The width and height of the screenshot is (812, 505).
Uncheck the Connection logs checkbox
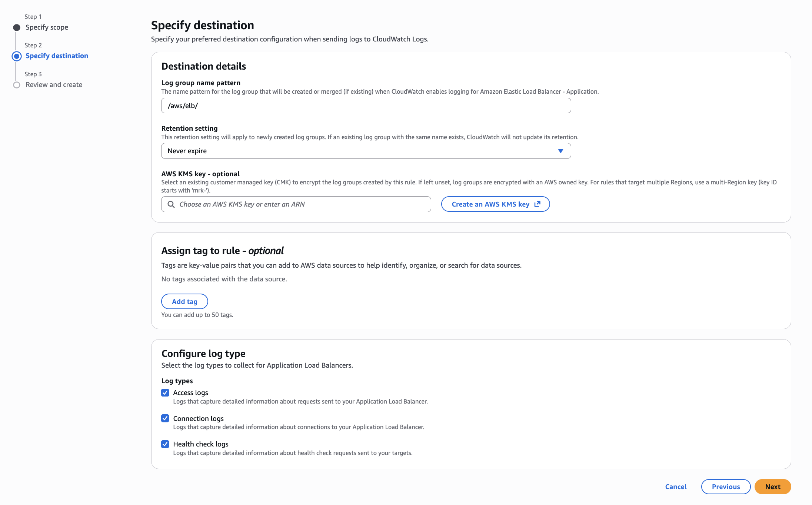[x=165, y=418]
